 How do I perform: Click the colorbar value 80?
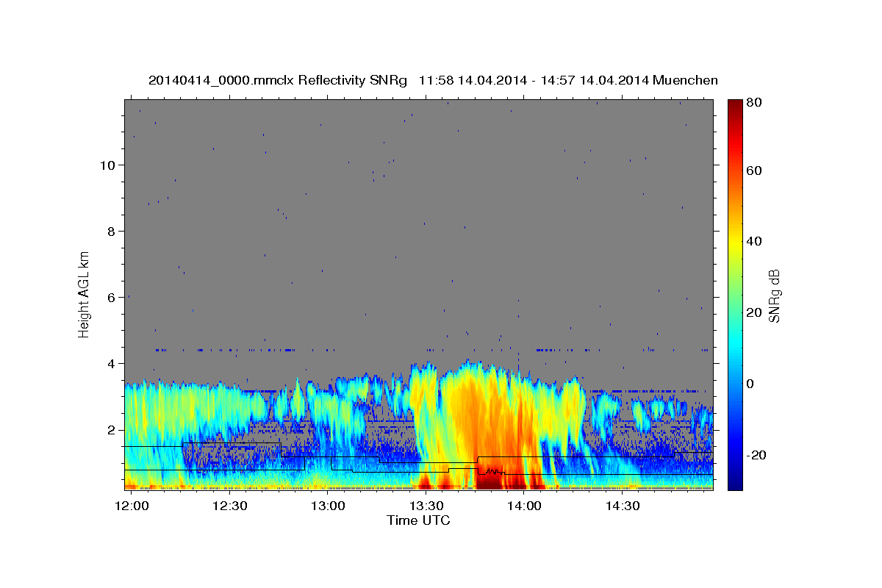click(x=753, y=102)
